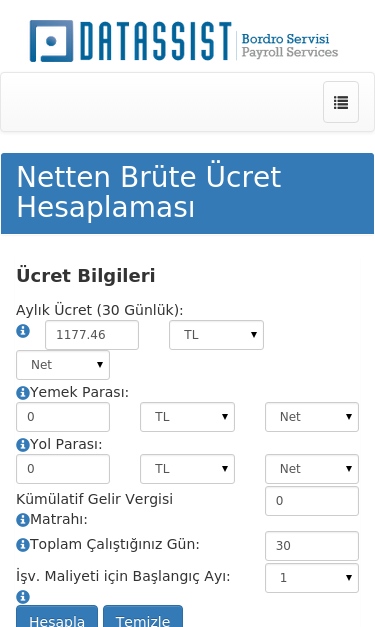Open Yol Parası Net dropdown

[x=312, y=469]
